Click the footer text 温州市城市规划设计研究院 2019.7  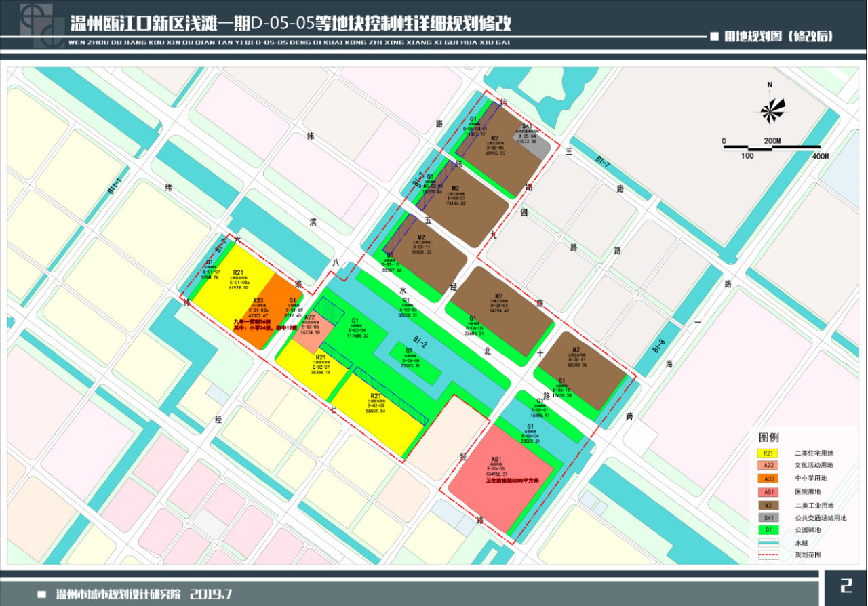144,594
